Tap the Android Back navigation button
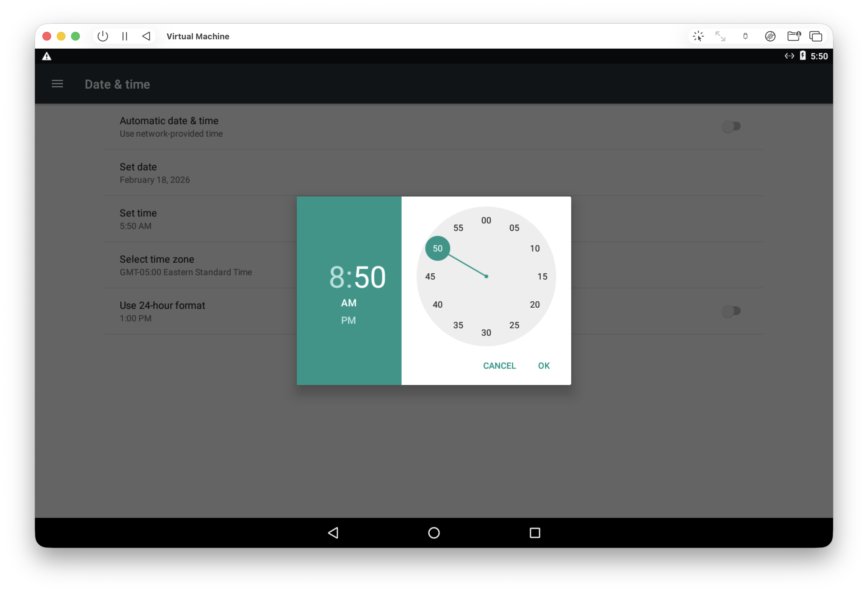 [333, 533]
